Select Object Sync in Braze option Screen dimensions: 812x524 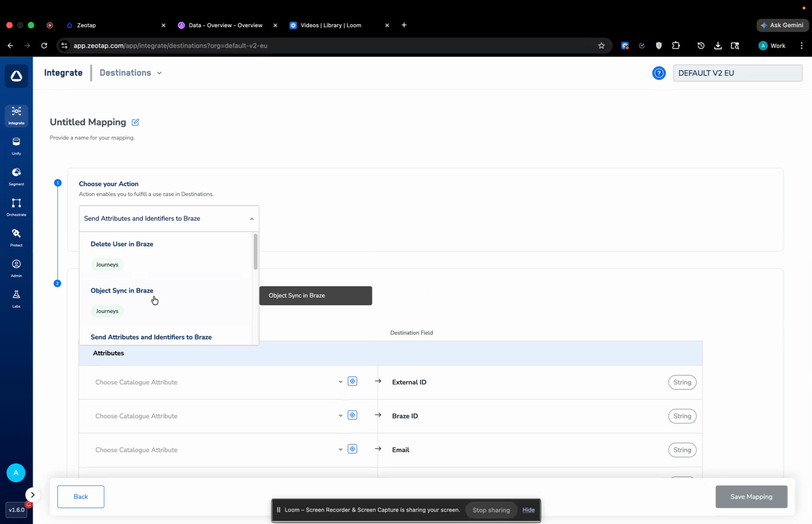165,301
